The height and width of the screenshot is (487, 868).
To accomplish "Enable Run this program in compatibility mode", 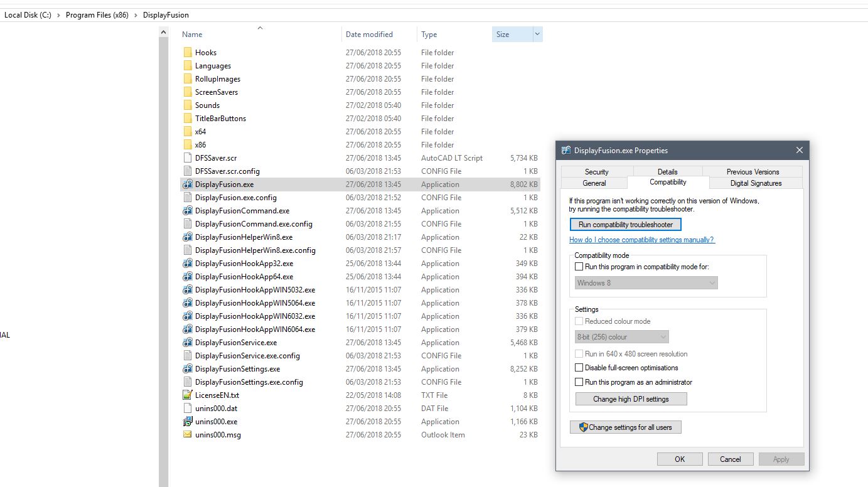I will [x=579, y=267].
